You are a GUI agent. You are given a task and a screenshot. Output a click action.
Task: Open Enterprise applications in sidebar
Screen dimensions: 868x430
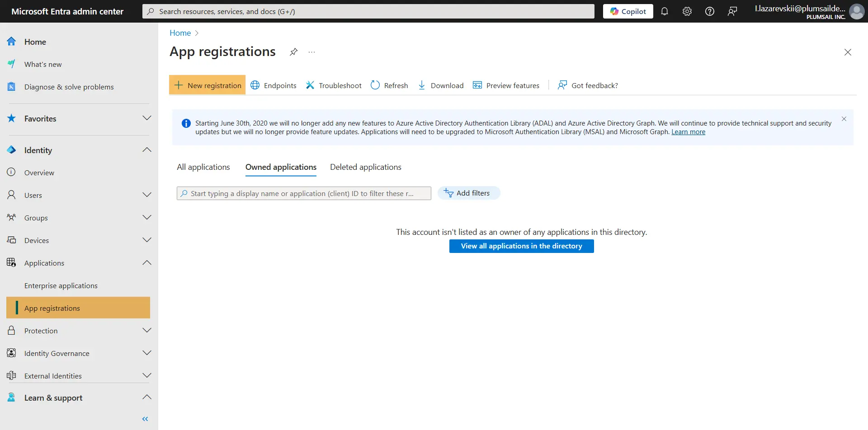[x=61, y=285]
